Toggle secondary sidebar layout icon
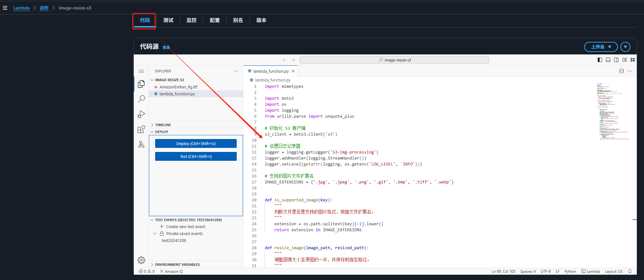 616,60
